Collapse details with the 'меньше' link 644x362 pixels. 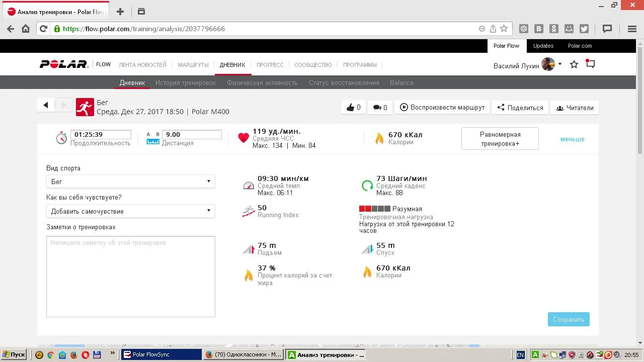point(572,139)
